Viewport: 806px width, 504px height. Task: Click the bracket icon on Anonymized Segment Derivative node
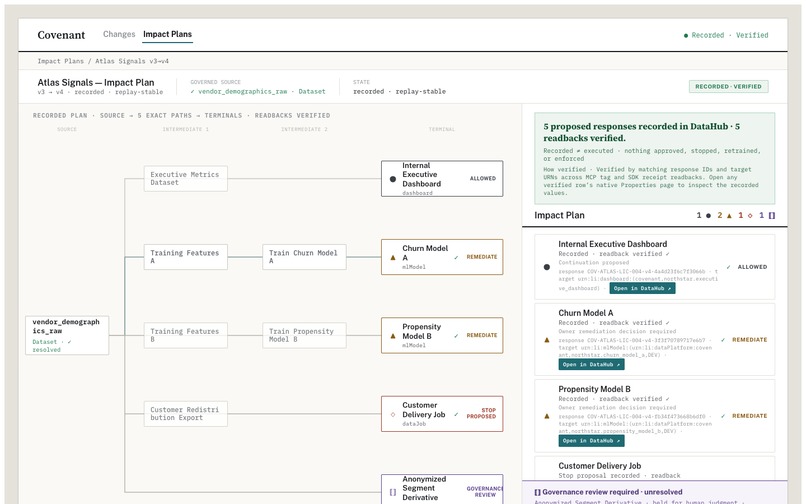pos(393,492)
